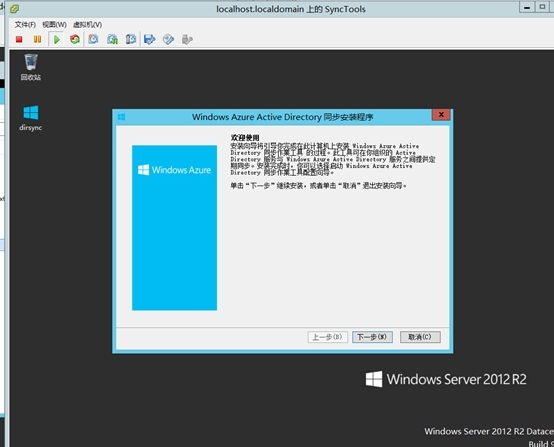Close the Azure Active Directory installer dialog
This screenshot has height=447, width=554.
[441, 114]
